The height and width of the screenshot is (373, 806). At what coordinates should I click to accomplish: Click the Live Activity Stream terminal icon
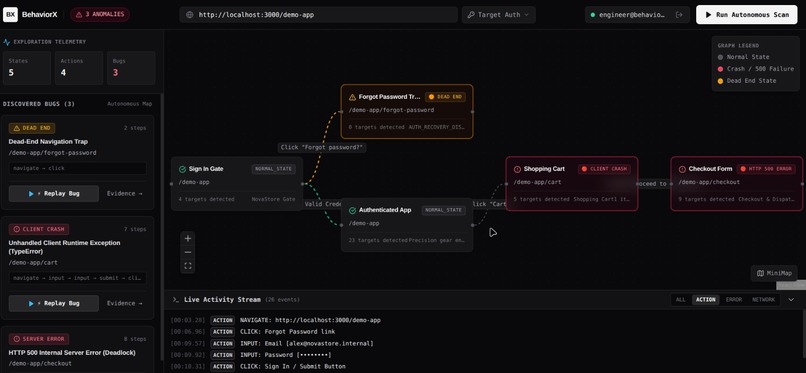(x=176, y=300)
